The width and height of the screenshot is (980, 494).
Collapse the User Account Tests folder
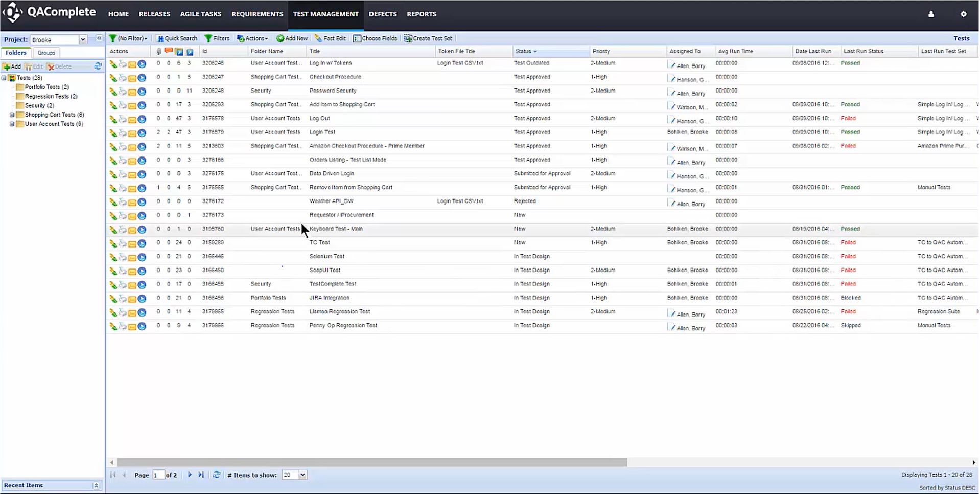(x=12, y=124)
